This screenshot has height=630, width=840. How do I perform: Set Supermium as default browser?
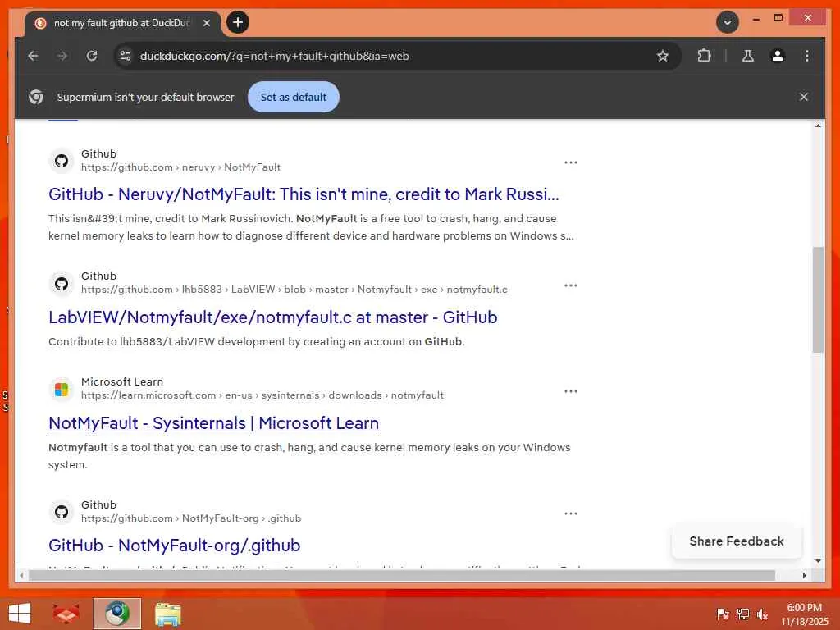coord(293,97)
